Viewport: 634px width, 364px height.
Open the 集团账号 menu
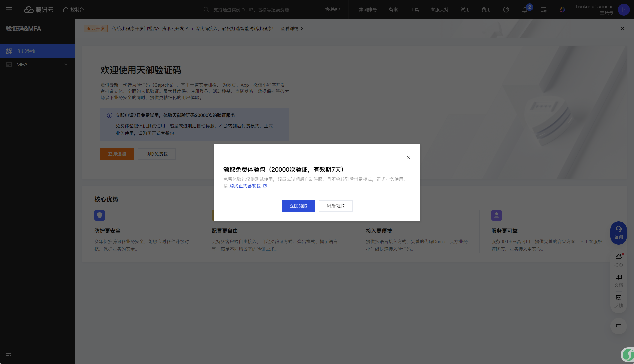pos(368,10)
